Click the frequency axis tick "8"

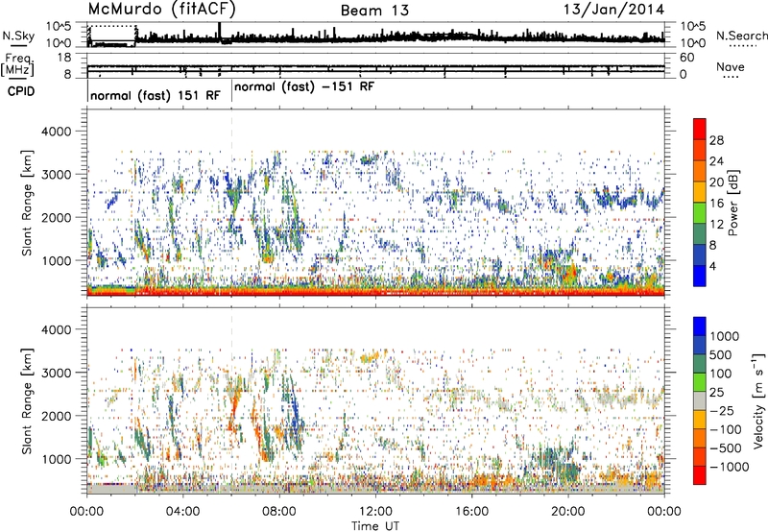coord(67,74)
